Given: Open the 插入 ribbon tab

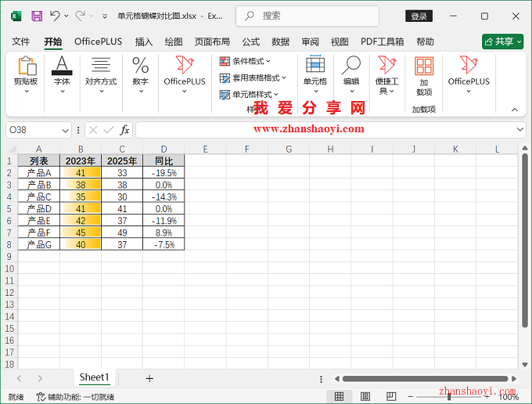Looking at the screenshot, I should 144,41.
